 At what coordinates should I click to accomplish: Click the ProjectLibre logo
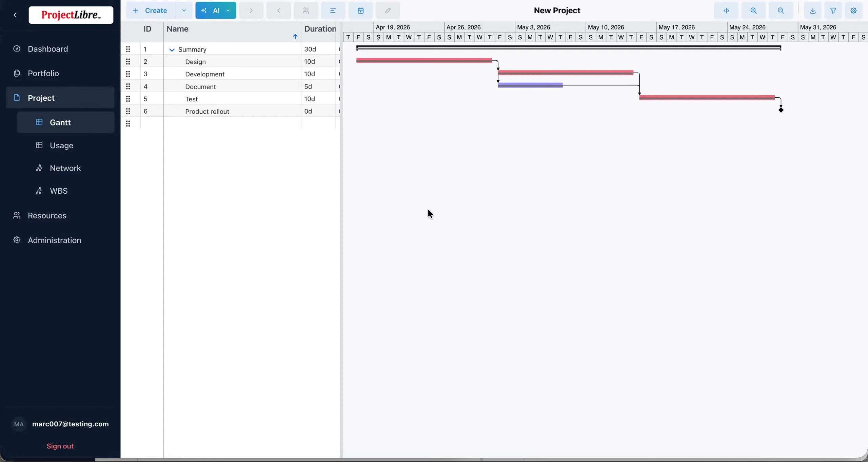coord(71,15)
